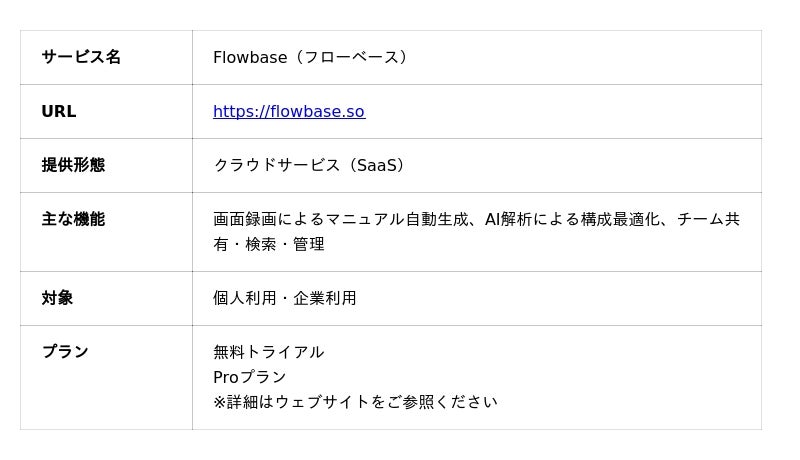Viewport: 800px width, 460px height.
Task: Click the ※詳細はウェブサイト note line
Action: [x=355, y=402]
